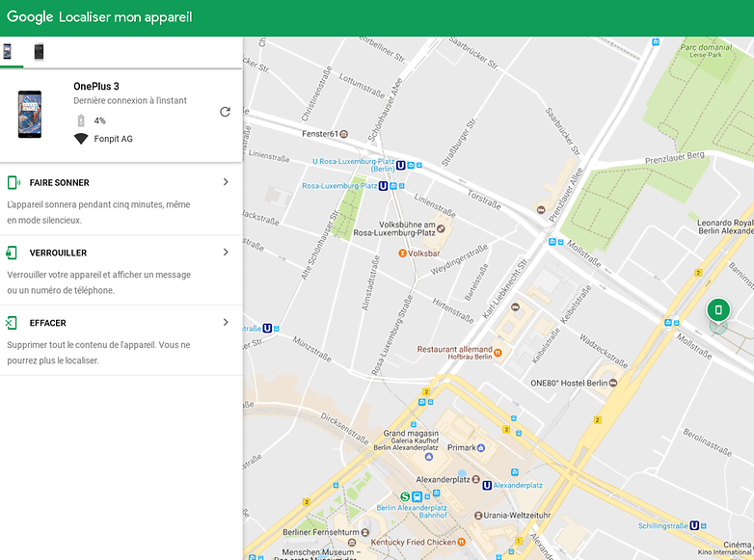This screenshot has width=754, height=560.
Task: Click the Berliner Fernsehturm marker
Action: [x=365, y=533]
